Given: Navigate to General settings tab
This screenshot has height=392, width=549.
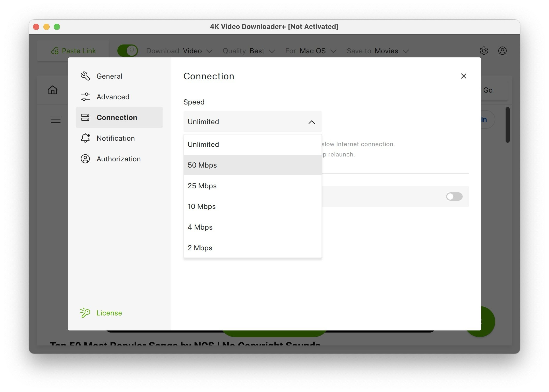Looking at the screenshot, I should tap(109, 76).
